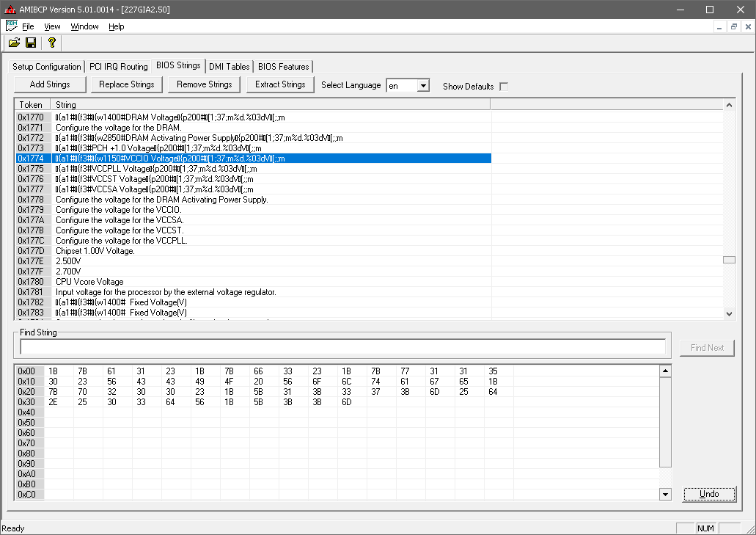Screen dimensions: 756x535
Task: Select the VCCST Voltage row 0x1776
Action: (x=253, y=179)
